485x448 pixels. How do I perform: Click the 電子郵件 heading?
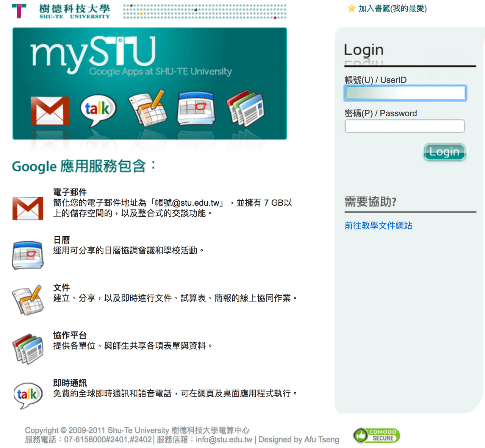(x=70, y=192)
